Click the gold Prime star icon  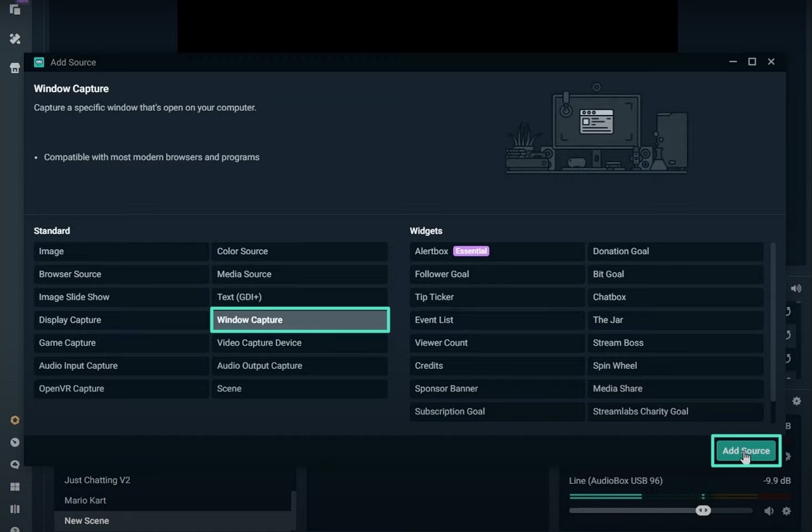point(15,420)
